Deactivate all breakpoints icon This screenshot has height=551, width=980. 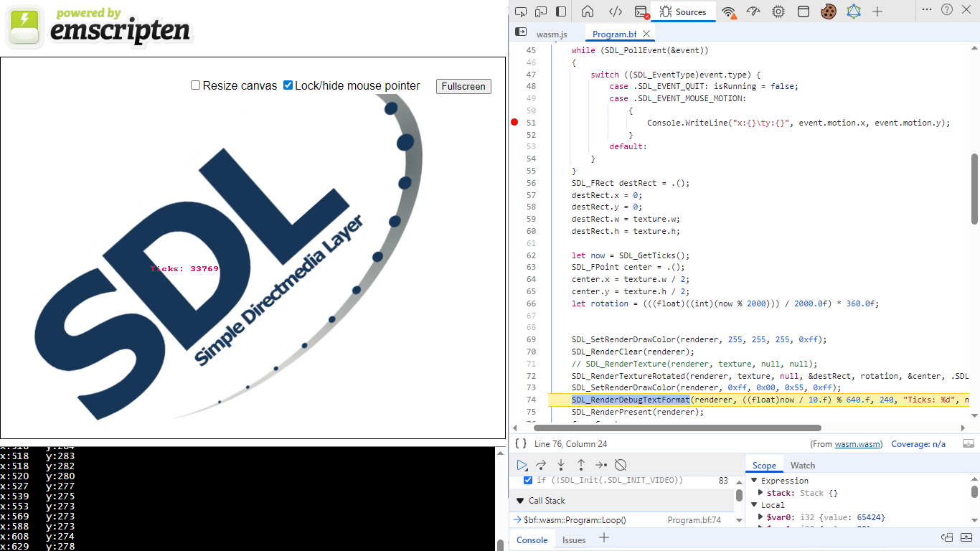(x=621, y=465)
